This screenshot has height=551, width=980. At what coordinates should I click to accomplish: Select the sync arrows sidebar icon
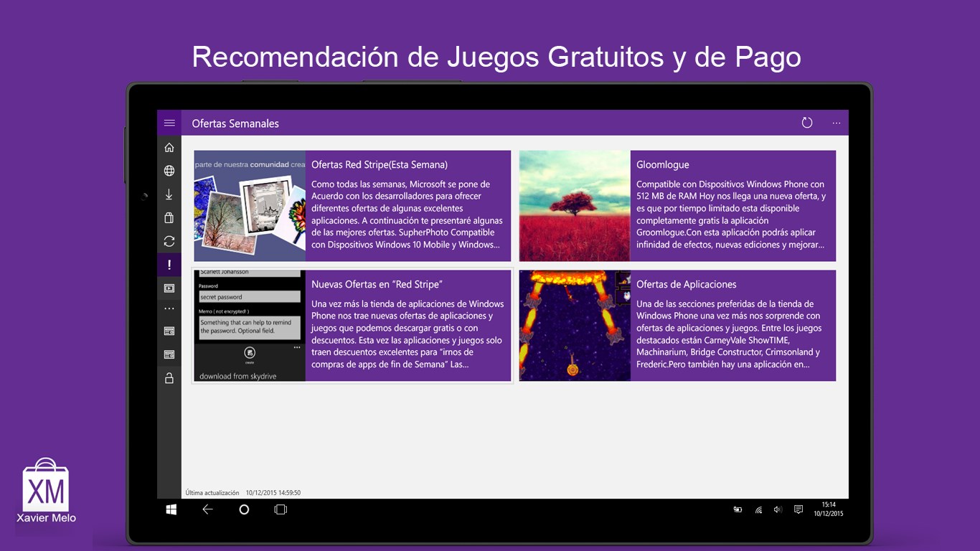(169, 241)
